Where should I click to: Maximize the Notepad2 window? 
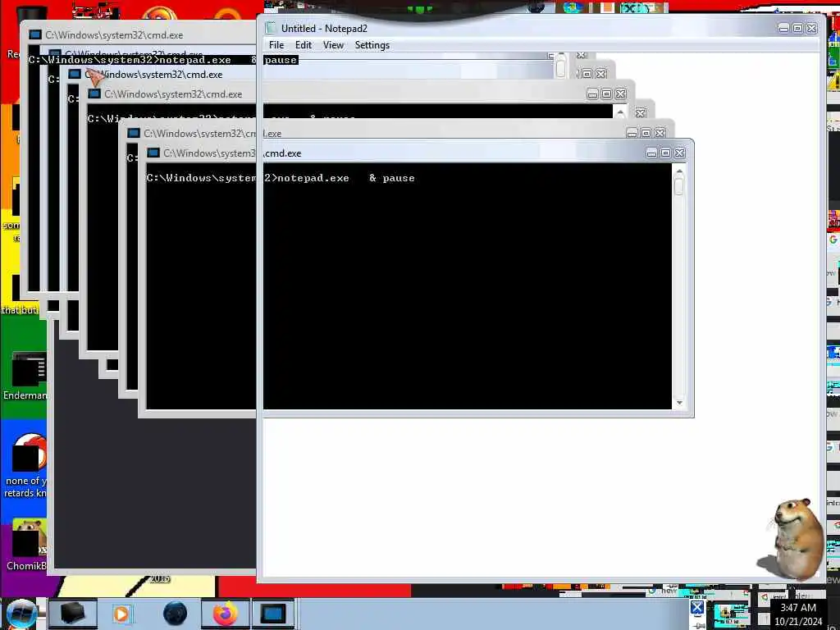click(x=797, y=29)
